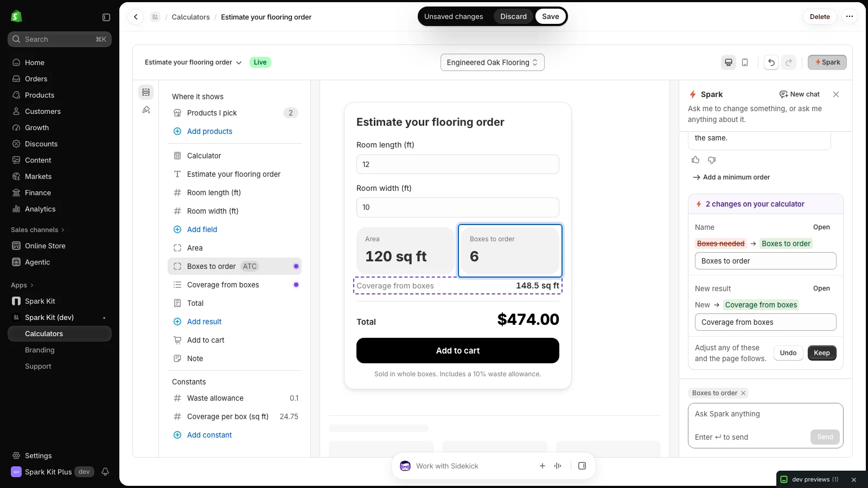Go back using the arrow button
The image size is (868, 488).
pos(136,17)
